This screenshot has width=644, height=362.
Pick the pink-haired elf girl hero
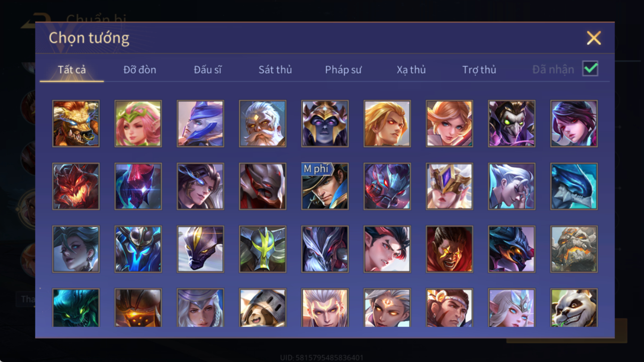[x=138, y=124]
